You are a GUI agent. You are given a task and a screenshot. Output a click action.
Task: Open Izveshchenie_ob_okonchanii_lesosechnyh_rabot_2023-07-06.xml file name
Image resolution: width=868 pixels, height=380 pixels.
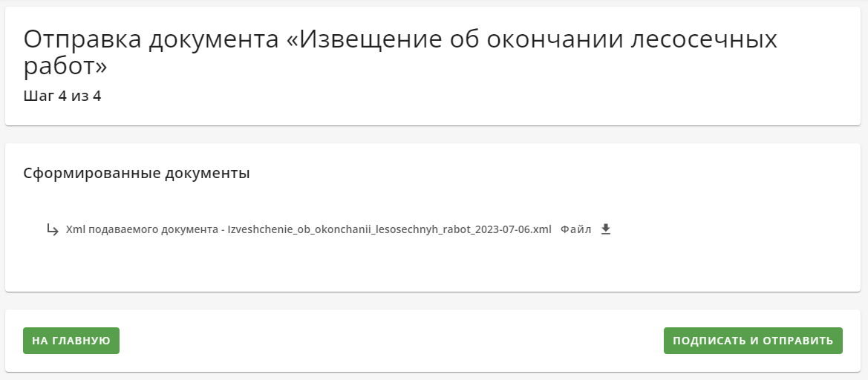click(390, 229)
